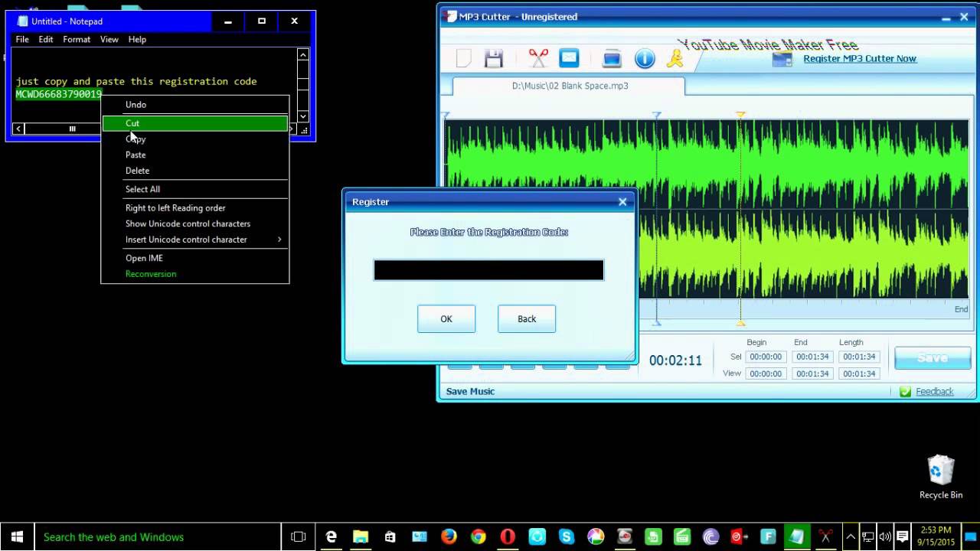
Task: Open the Windows Store taskbar icon
Action: click(x=390, y=537)
